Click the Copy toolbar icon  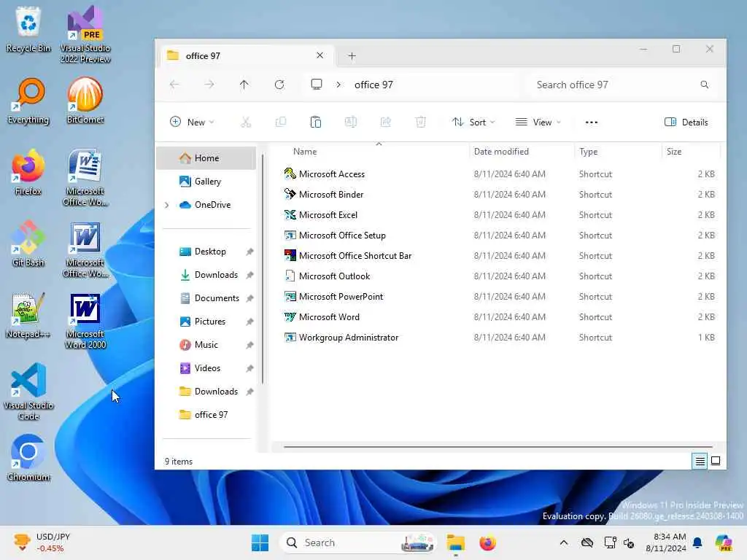281,122
